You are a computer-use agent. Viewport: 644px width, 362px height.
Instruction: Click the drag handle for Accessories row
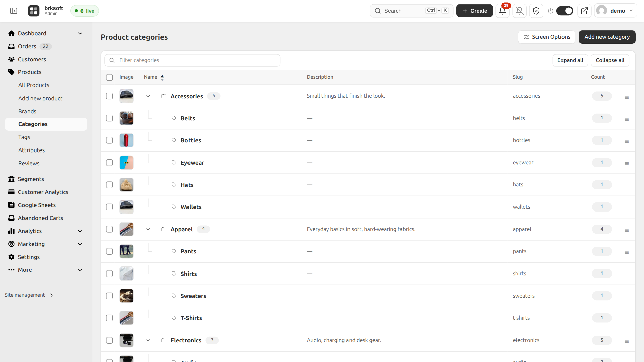(x=626, y=97)
